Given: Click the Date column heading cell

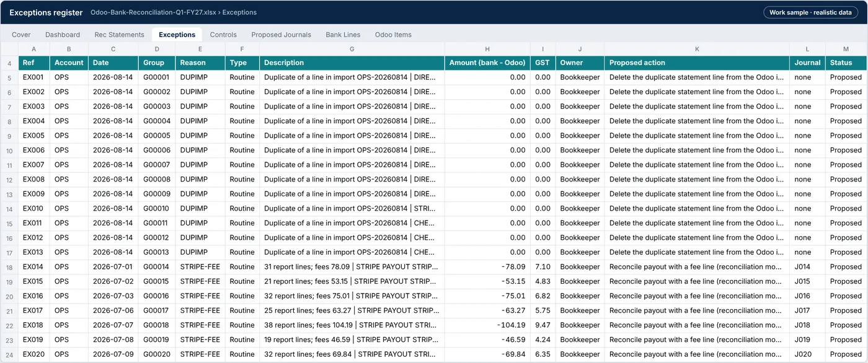Looking at the screenshot, I should click(x=113, y=63).
